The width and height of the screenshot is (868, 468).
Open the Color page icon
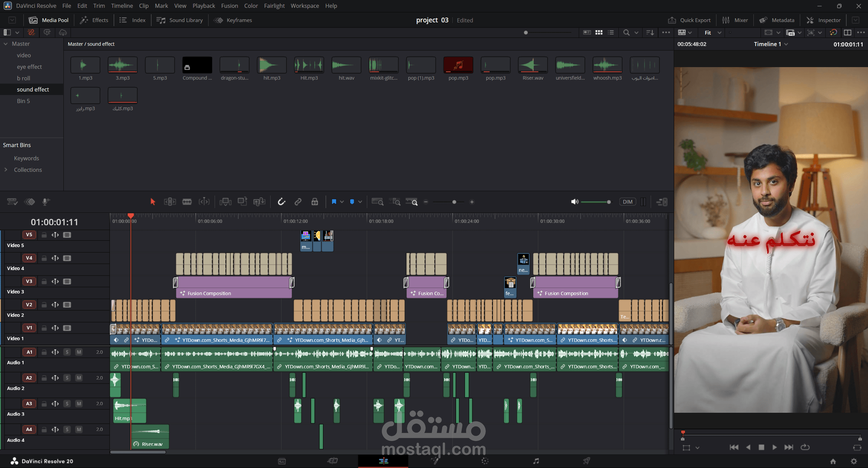pyautogui.click(x=485, y=461)
